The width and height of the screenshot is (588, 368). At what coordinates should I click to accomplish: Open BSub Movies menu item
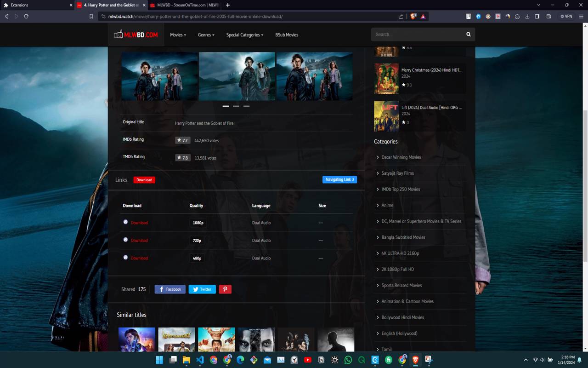pos(287,35)
